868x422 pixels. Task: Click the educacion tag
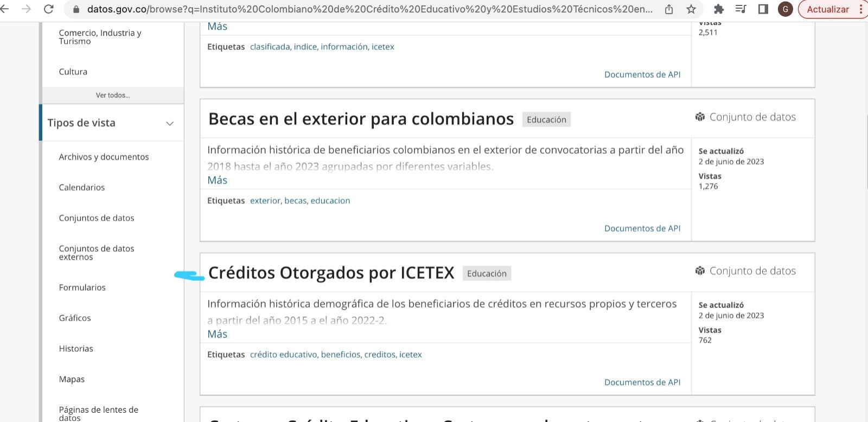[330, 200]
